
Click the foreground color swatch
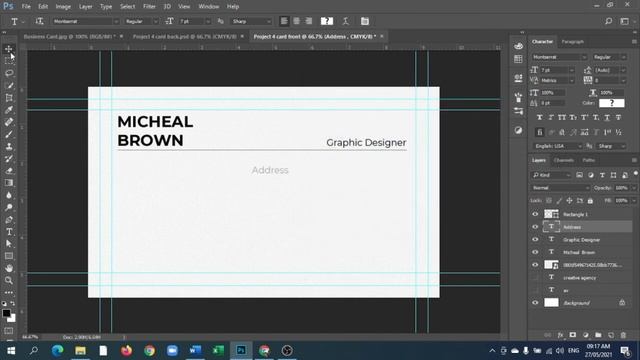(6, 313)
